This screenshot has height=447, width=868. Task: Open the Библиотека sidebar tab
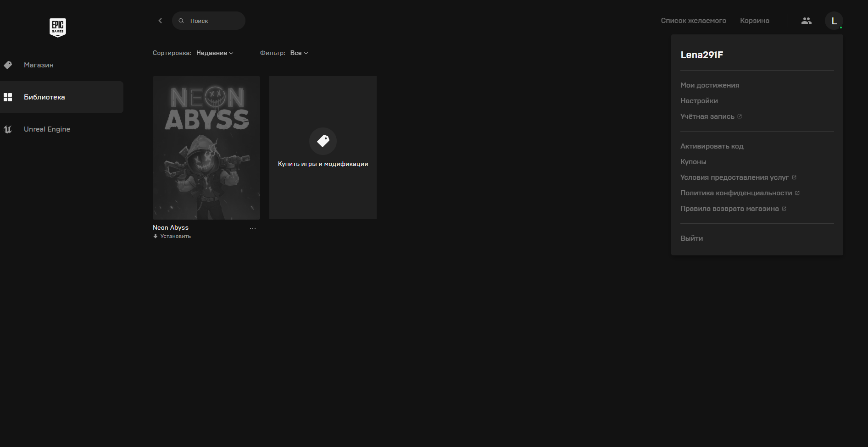(x=44, y=97)
